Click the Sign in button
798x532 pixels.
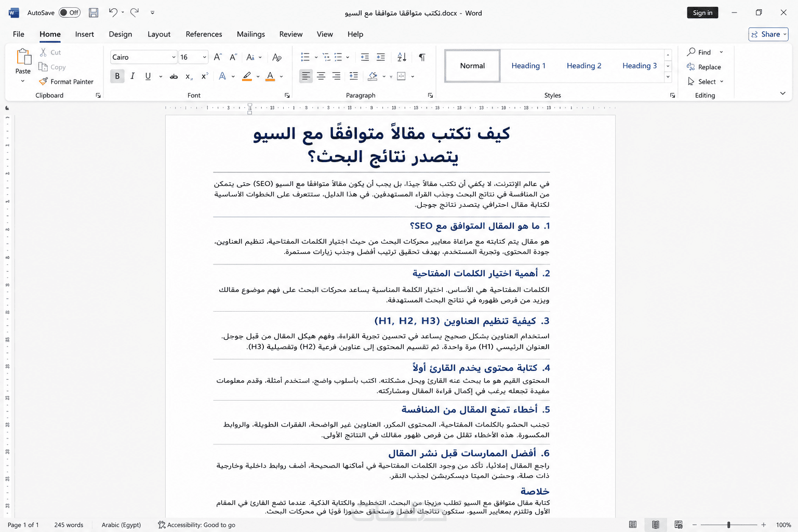coord(702,12)
